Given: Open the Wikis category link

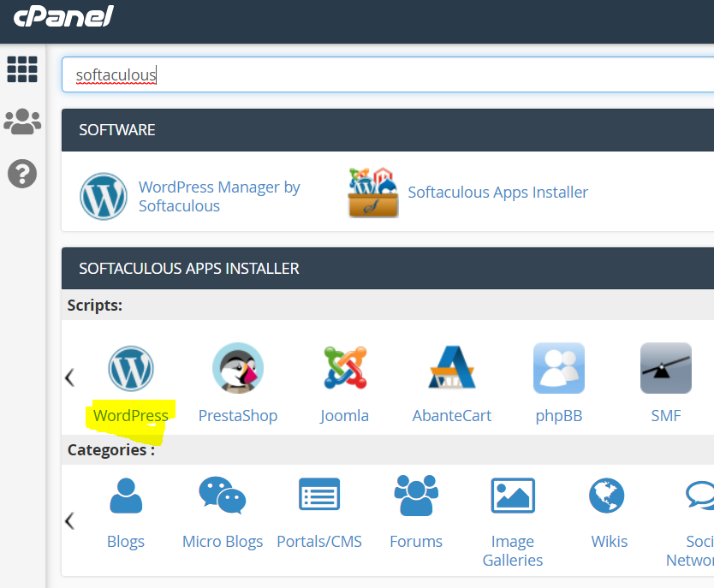Looking at the screenshot, I should click(x=610, y=542).
